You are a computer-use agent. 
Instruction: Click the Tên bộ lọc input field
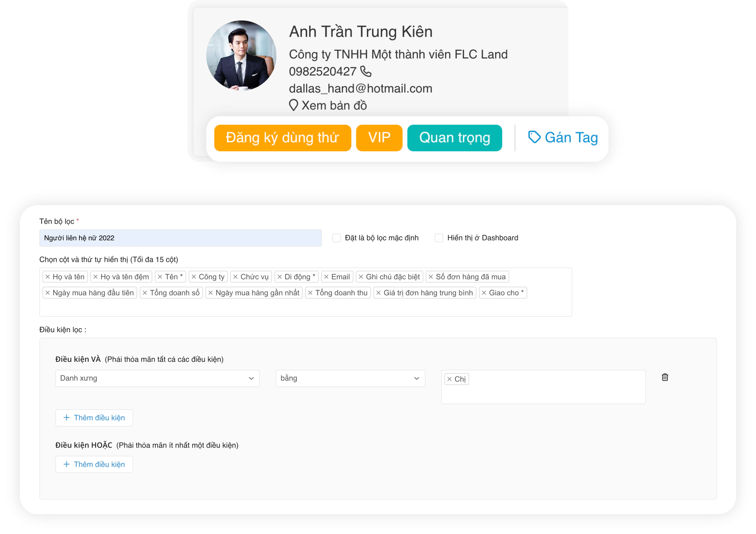180,238
